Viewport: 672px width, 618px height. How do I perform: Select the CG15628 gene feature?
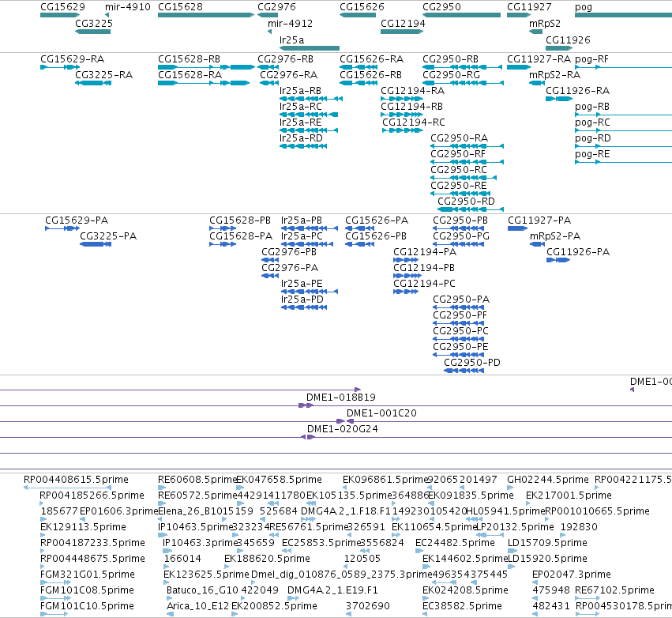point(206,15)
